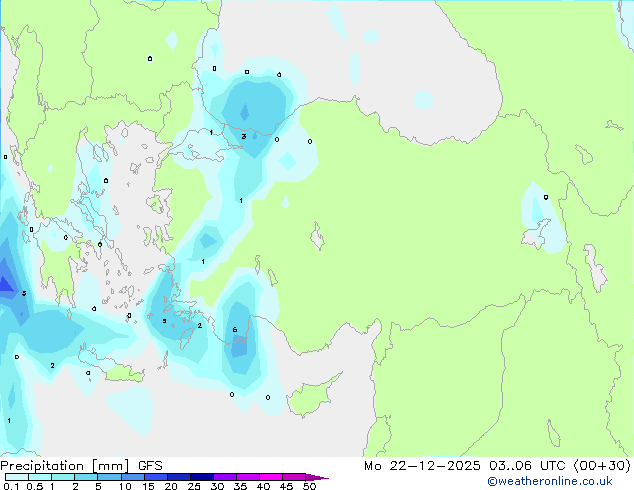
Task: Click the legend value 0.5 label
Action: (x=35, y=486)
